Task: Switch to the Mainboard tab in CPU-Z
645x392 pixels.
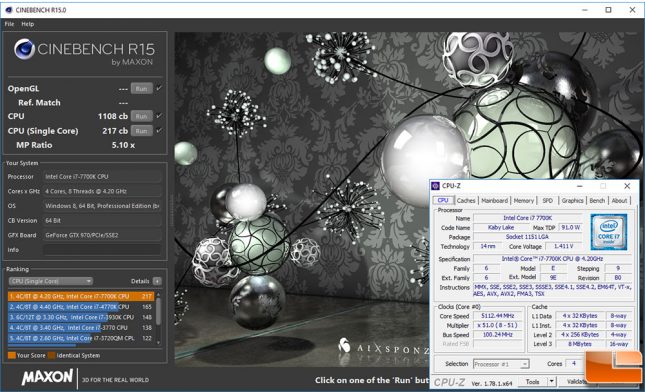Action: click(494, 200)
